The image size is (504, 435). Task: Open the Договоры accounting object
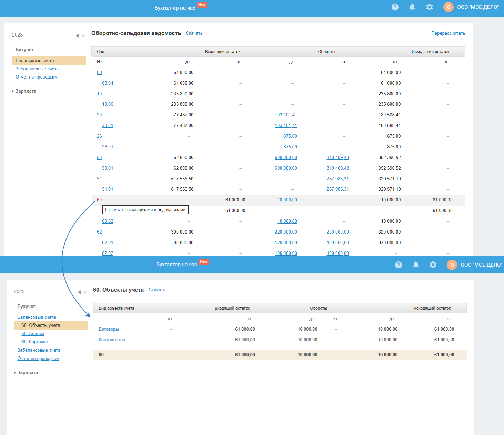(109, 329)
